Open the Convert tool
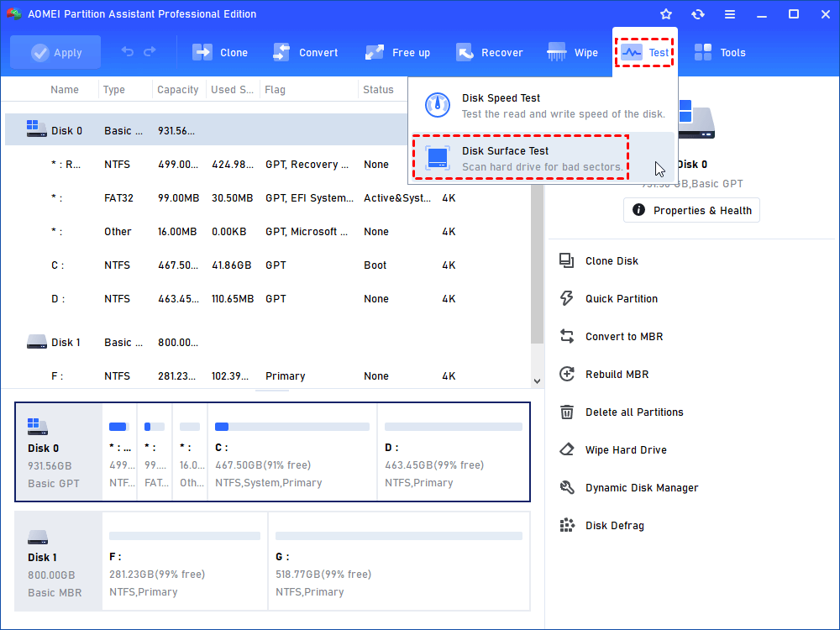 coord(306,52)
